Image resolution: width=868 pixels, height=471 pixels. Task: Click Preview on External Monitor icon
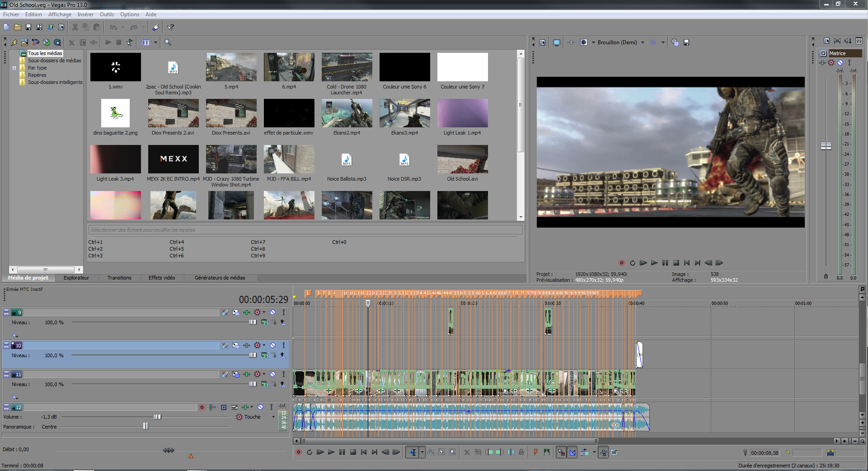[557, 42]
